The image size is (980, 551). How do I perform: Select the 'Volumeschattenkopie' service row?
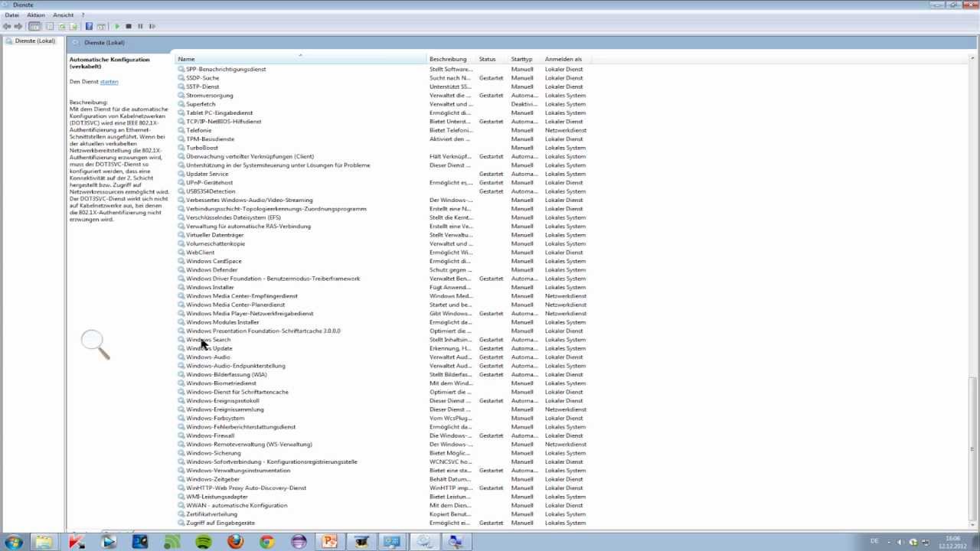click(x=385, y=243)
